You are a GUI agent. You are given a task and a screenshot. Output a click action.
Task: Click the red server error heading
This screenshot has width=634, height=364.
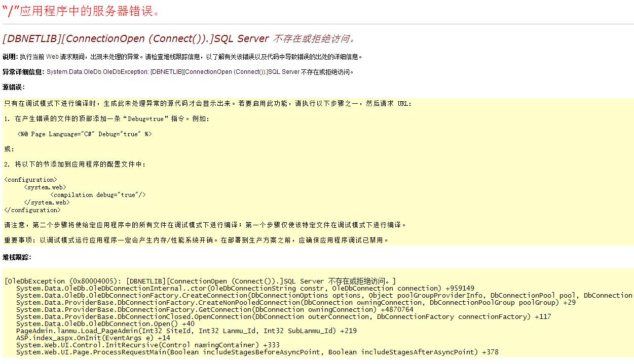point(82,11)
